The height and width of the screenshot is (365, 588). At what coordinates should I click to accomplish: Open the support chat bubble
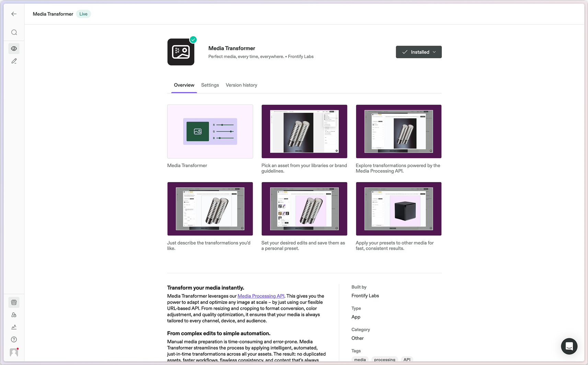(569, 346)
